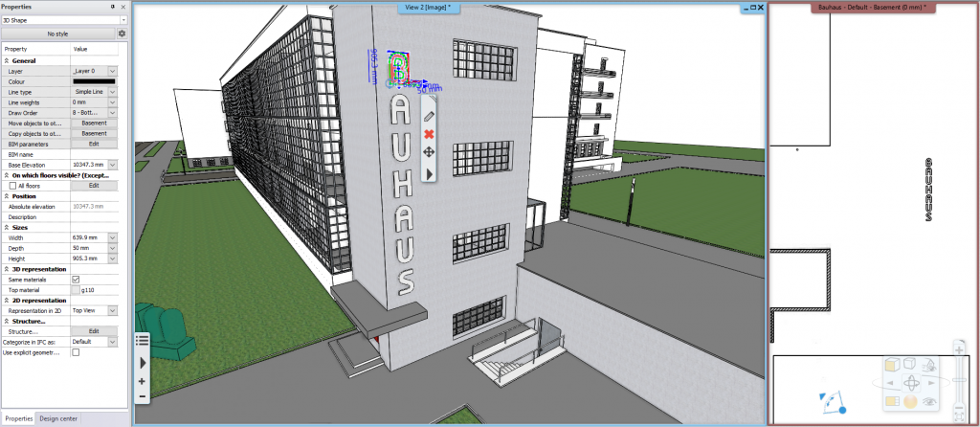
Task: Open the list menu icon in 3D view
Action: click(x=142, y=340)
